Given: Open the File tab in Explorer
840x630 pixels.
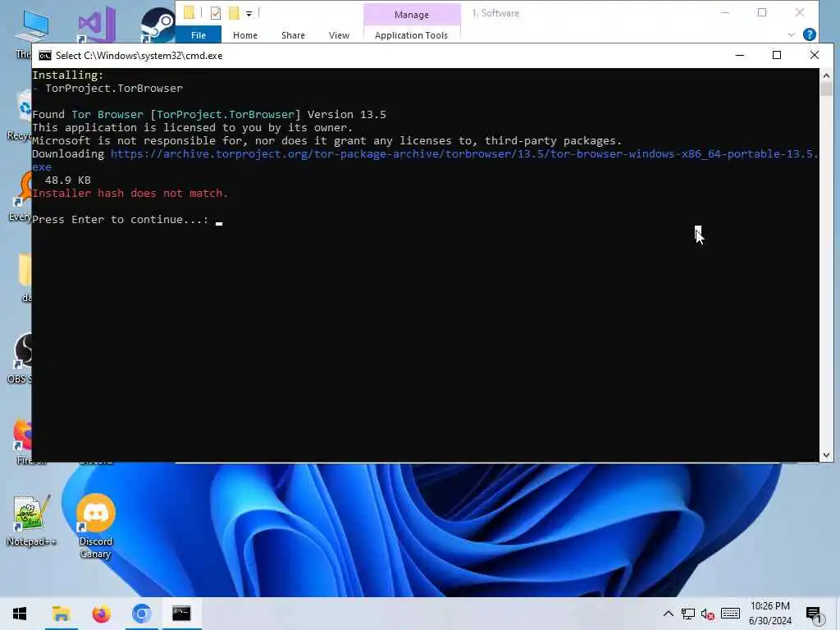Looking at the screenshot, I should (199, 34).
